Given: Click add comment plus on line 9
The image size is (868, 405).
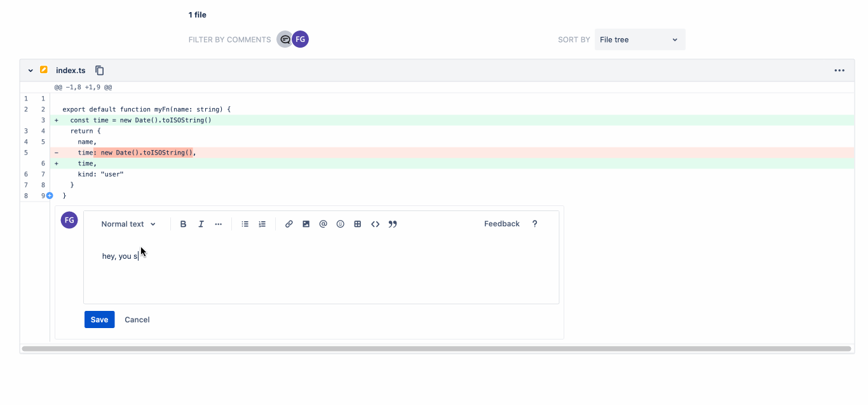Looking at the screenshot, I should click(50, 196).
